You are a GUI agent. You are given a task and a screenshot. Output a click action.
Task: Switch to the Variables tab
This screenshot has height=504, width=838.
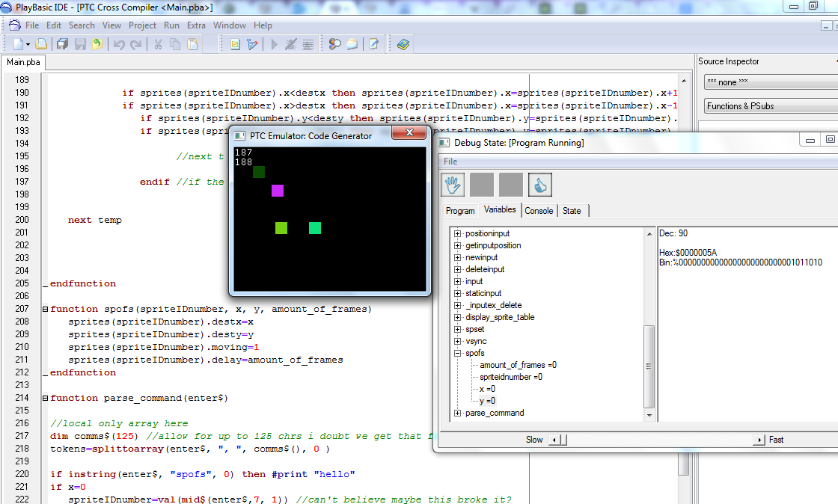pos(500,209)
